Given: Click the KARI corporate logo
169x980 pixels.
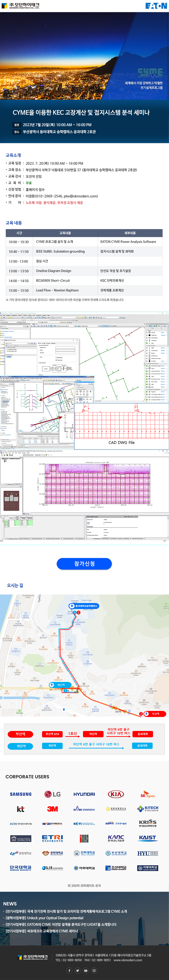Looking at the screenshot, I should (84, 809).
